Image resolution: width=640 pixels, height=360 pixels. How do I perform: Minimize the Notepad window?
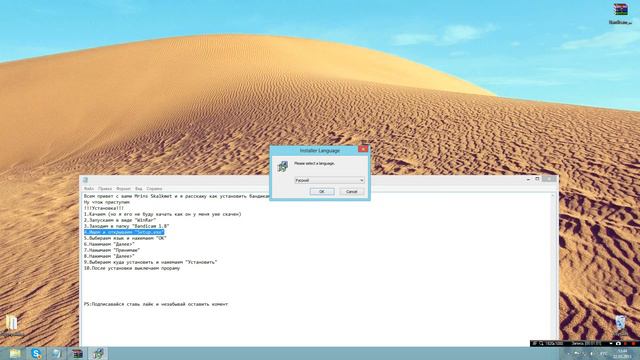[528, 179]
